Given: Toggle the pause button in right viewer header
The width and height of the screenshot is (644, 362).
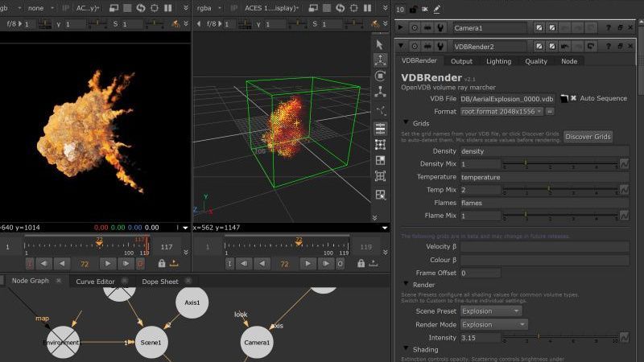Looking at the screenshot, I should pyautogui.click(x=368, y=8).
